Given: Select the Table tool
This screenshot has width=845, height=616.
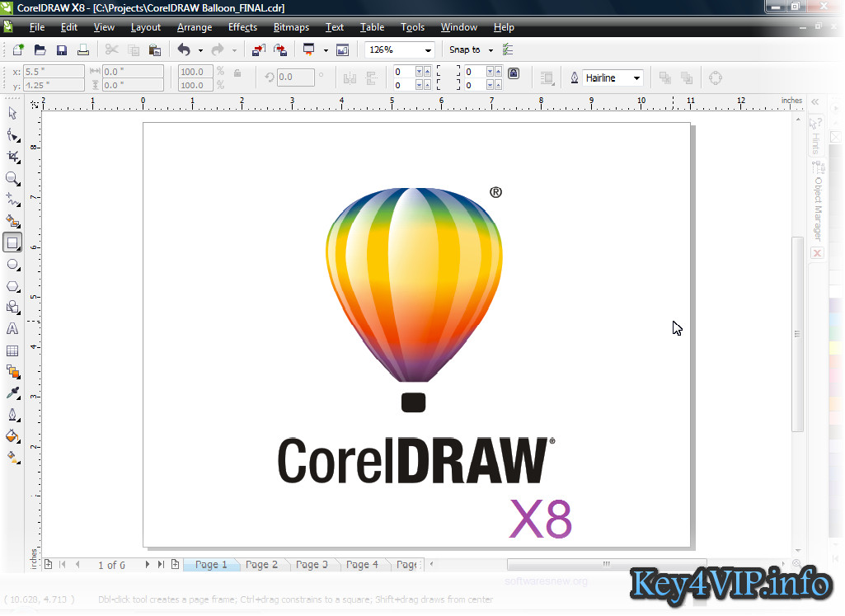Looking at the screenshot, I should [12, 350].
